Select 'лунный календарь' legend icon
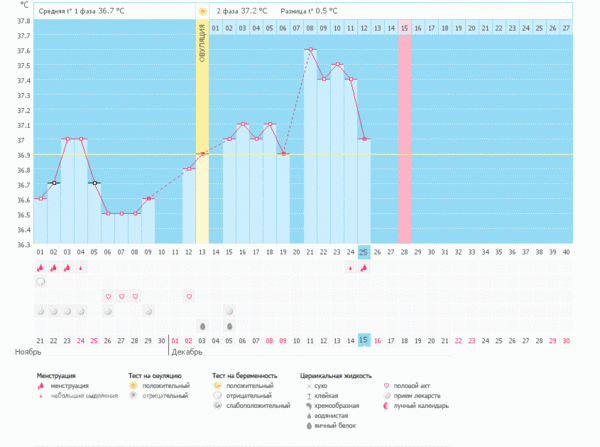The width and height of the screenshot is (600, 447). pos(389,406)
